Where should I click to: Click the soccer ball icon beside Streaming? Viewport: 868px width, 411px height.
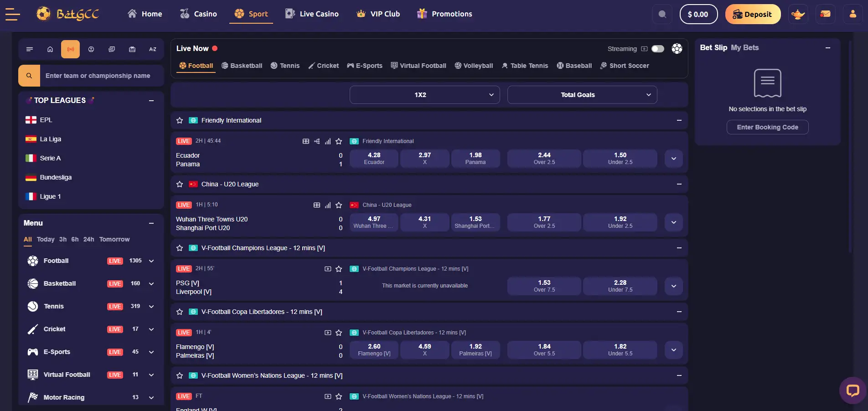coord(677,49)
